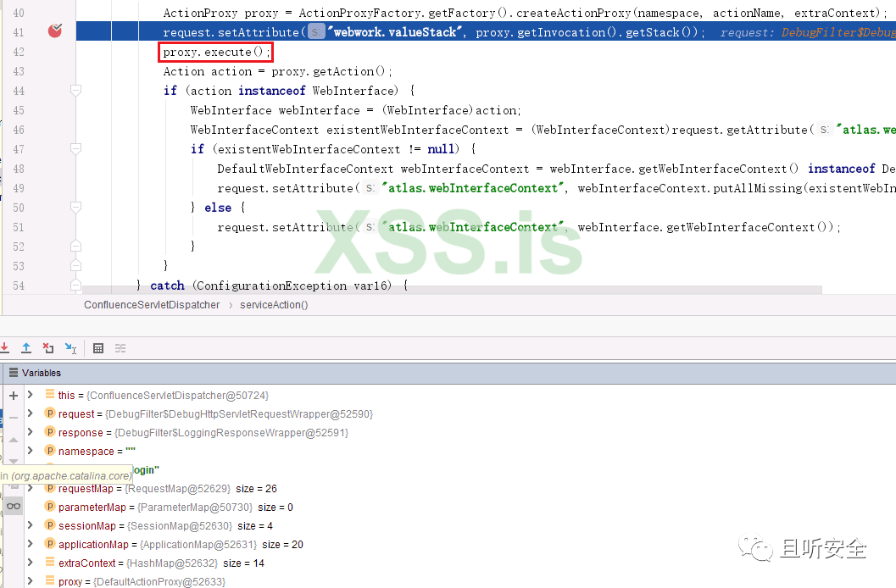Click the parameter icon next to request

[x=50, y=413]
